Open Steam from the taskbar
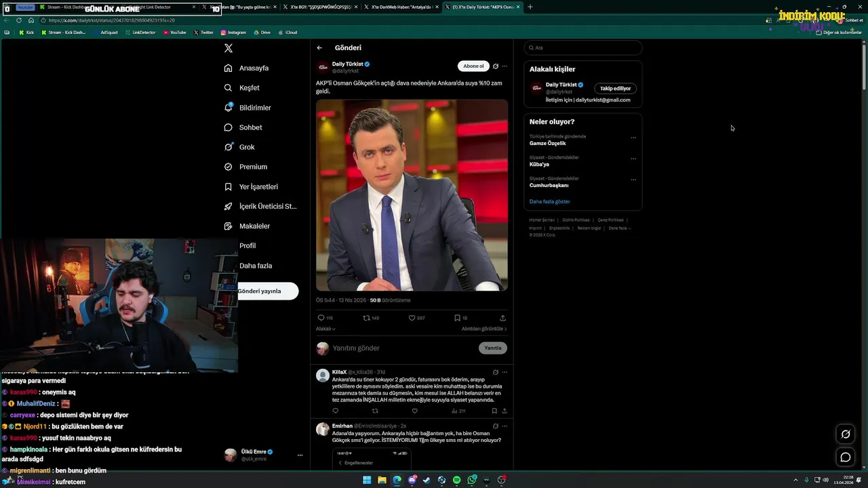This screenshot has width=868, height=488. click(427, 480)
